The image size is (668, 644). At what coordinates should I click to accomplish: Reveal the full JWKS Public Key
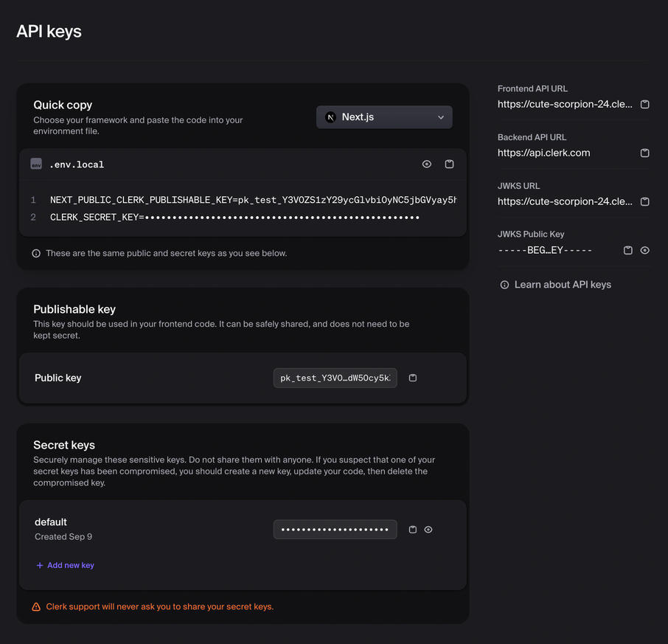[x=645, y=250]
